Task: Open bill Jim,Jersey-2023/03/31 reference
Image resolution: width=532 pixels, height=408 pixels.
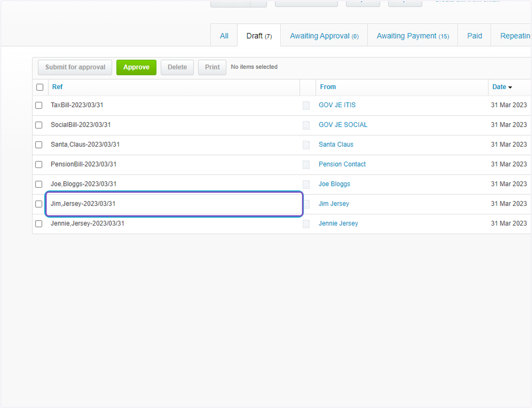Action: pyautogui.click(x=83, y=204)
